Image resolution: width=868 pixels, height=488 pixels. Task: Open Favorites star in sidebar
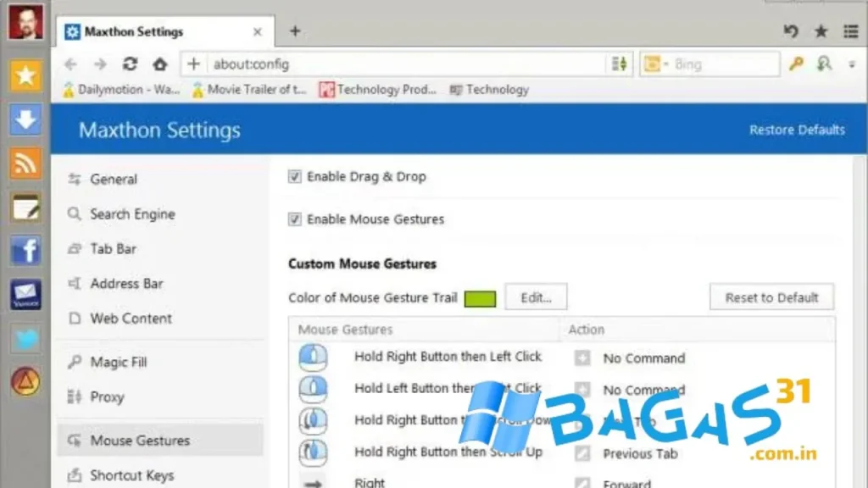coord(25,75)
